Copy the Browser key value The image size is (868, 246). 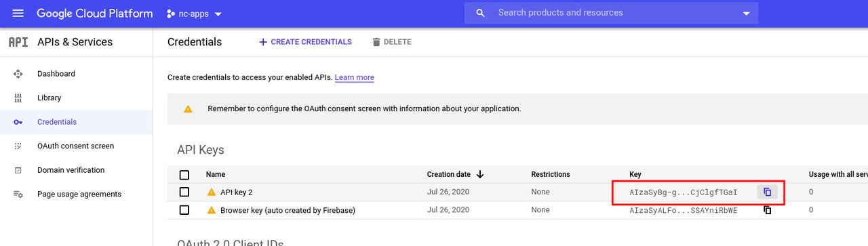[x=768, y=210]
